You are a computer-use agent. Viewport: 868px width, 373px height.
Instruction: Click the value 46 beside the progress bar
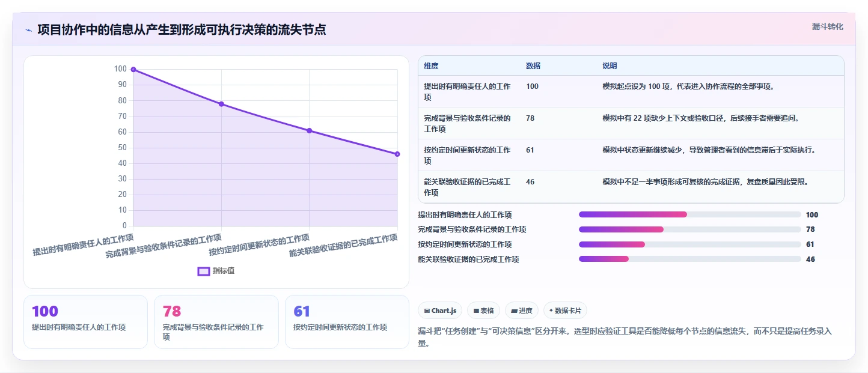[x=810, y=259]
